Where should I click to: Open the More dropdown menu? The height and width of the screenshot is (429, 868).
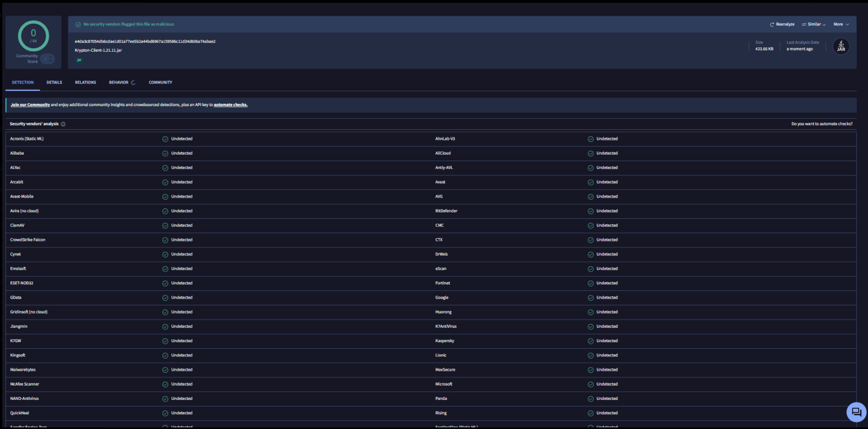pyautogui.click(x=841, y=24)
